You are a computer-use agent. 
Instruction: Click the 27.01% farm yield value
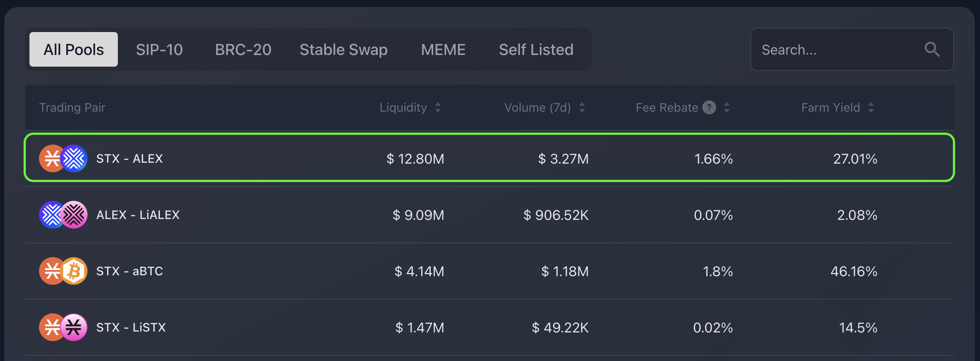pos(855,159)
